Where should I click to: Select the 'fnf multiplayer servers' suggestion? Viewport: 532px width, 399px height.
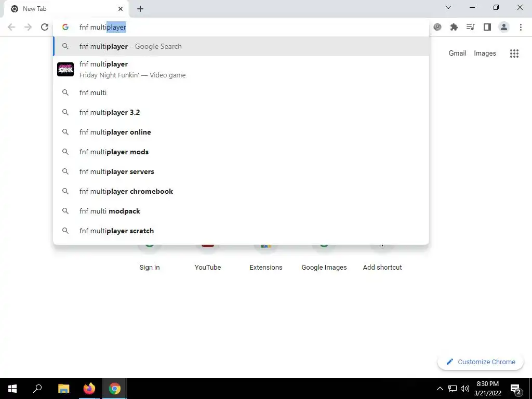tap(241, 171)
